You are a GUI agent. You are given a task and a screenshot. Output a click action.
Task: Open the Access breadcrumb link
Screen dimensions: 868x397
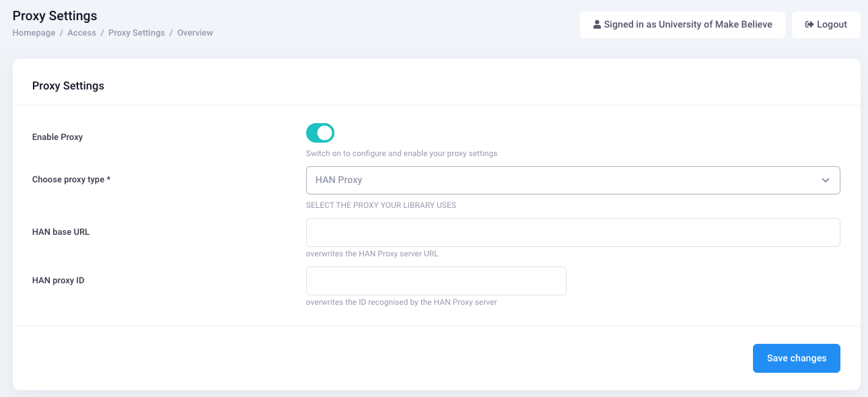pyautogui.click(x=81, y=33)
